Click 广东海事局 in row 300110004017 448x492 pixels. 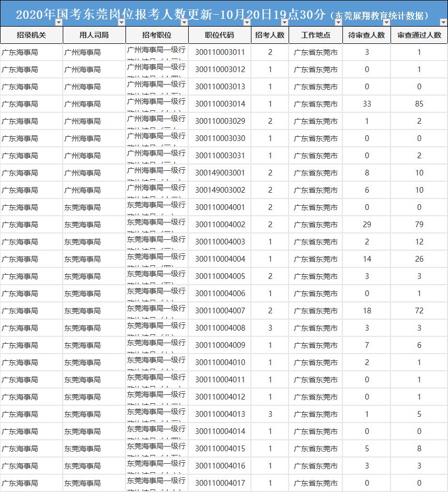tap(31, 483)
